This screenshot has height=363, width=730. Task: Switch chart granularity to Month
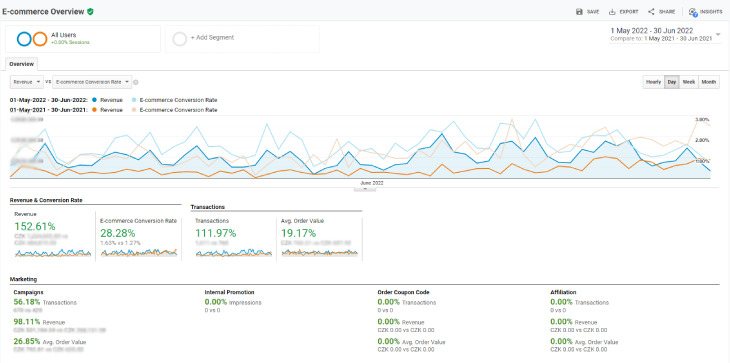[x=709, y=82]
